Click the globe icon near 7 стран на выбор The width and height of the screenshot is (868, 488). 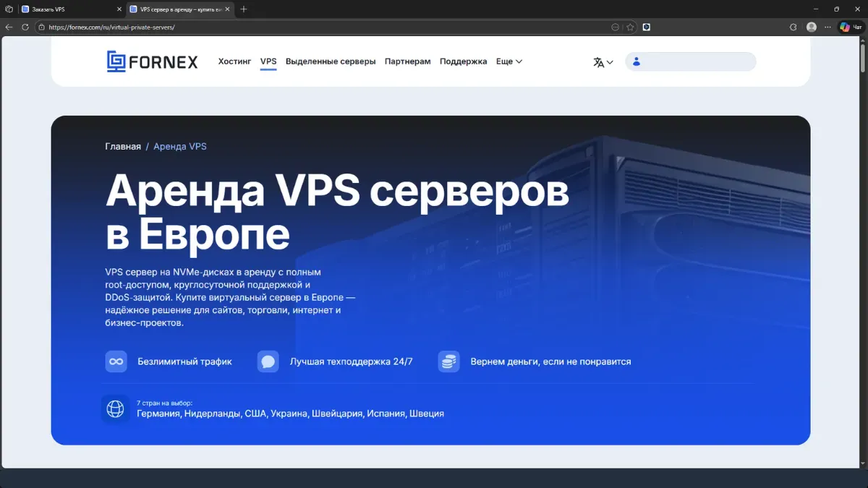114,408
